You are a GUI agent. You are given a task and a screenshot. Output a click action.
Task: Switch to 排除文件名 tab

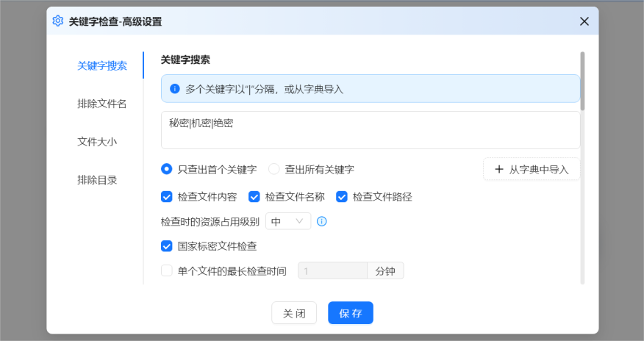[101, 104]
